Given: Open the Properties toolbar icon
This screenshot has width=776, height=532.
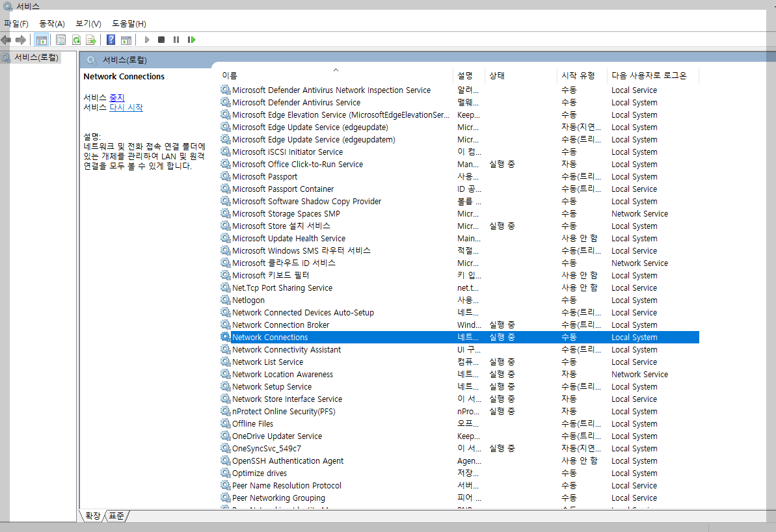Looking at the screenshot, I should coord(61,40).
